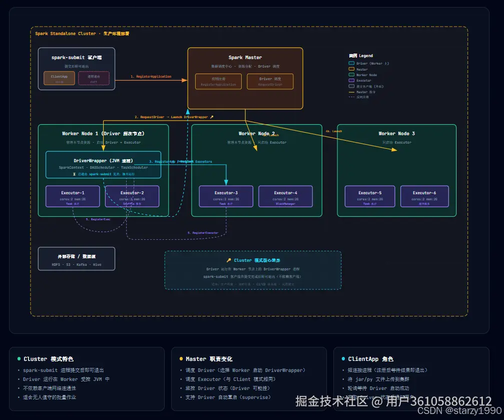Select the Master legend color swatch

point(352,69)
